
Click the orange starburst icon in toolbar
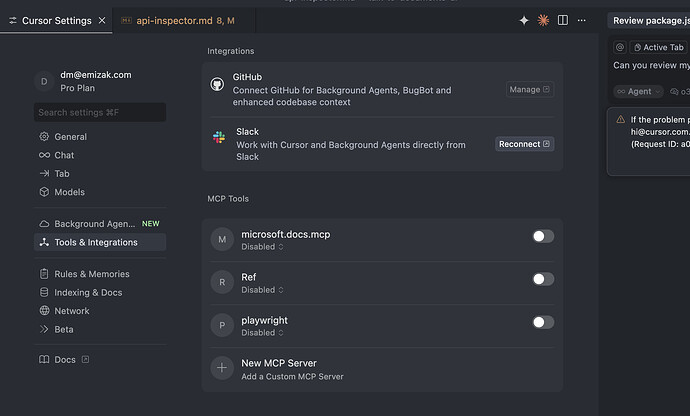[x=543, y=20]
